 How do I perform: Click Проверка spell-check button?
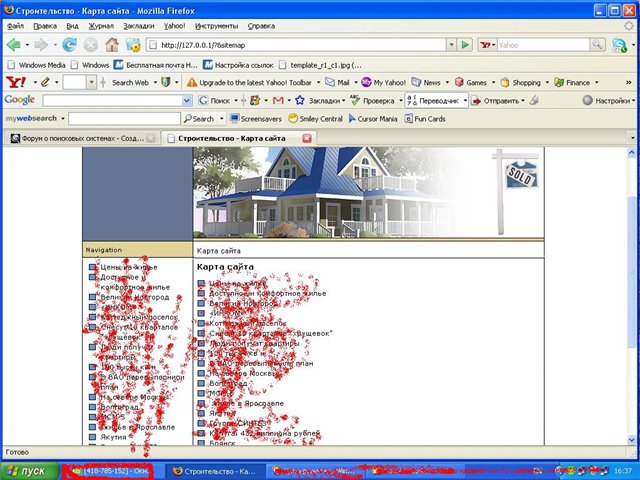(372, 100)
